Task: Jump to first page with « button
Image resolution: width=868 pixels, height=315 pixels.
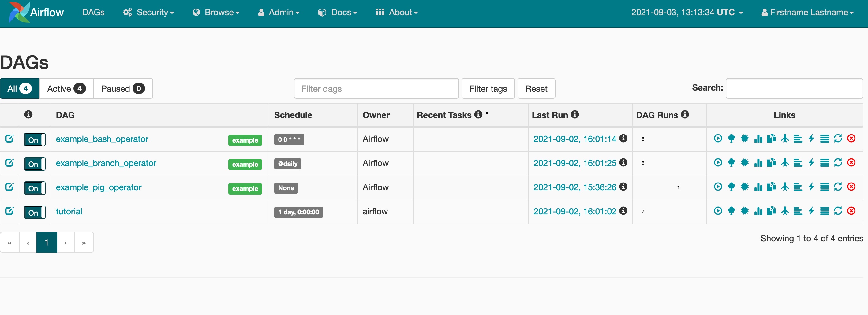Action: tap(9, 242)
